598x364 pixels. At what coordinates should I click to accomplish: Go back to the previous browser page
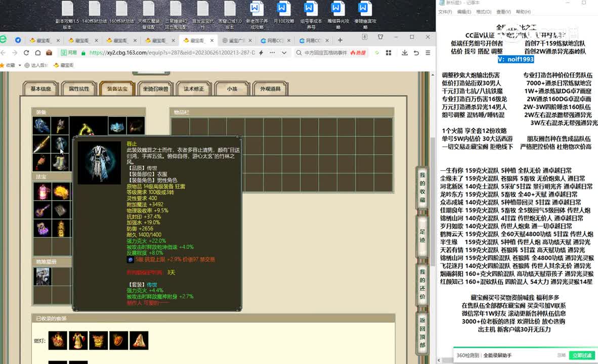(x=4, y=53)
